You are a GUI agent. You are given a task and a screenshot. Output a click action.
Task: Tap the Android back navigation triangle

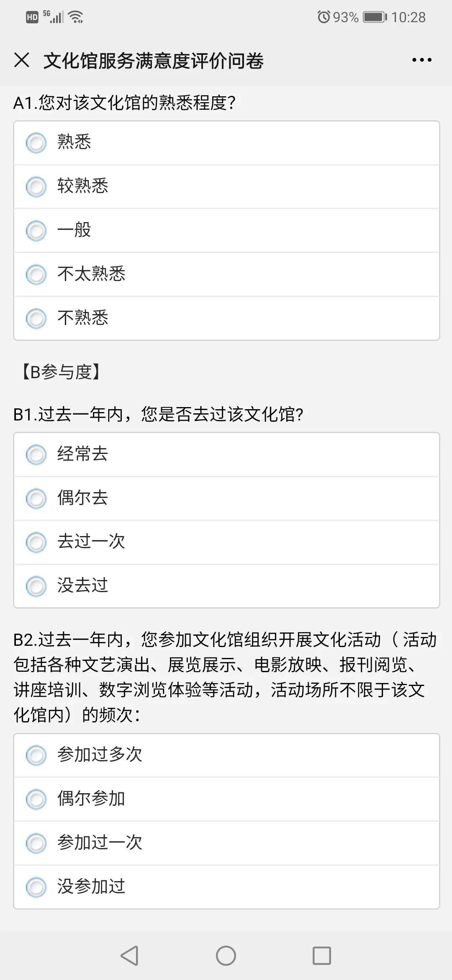point(129,955)
